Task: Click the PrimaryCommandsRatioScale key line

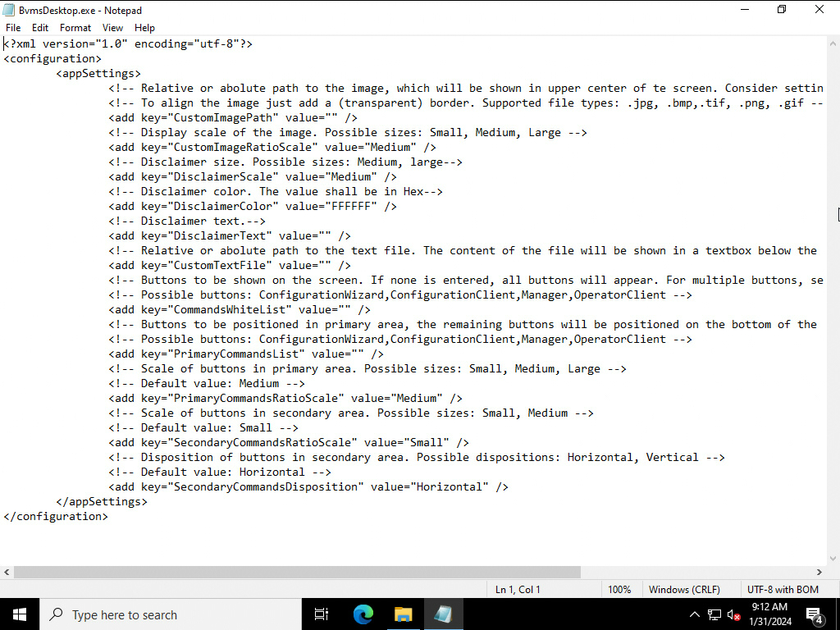Action: [285, 398]
